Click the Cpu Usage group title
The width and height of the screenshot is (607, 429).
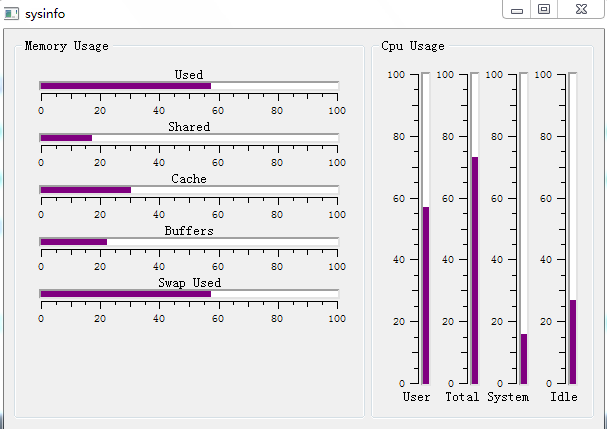413,46
